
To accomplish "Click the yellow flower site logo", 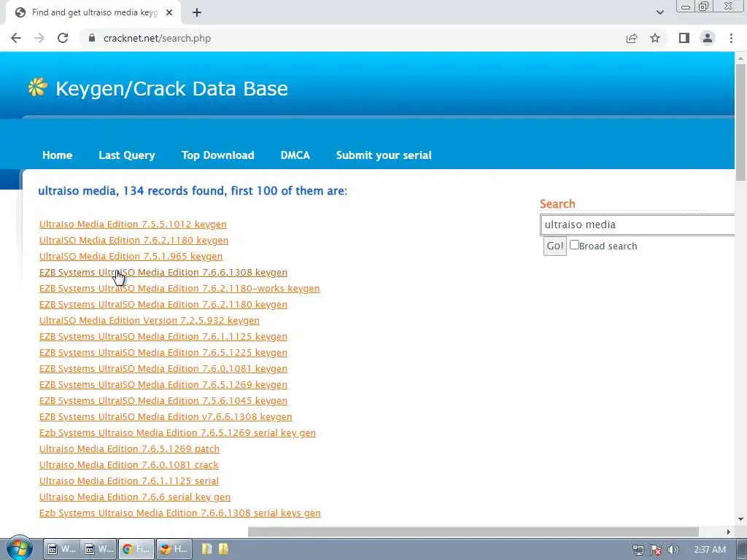I will click(38, 87).
